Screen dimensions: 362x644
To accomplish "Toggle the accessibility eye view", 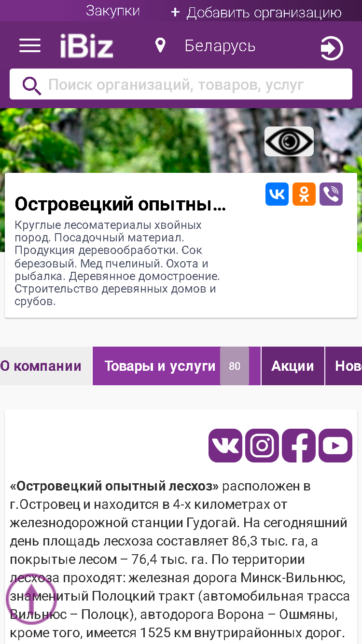I will [x=289, y=141].
